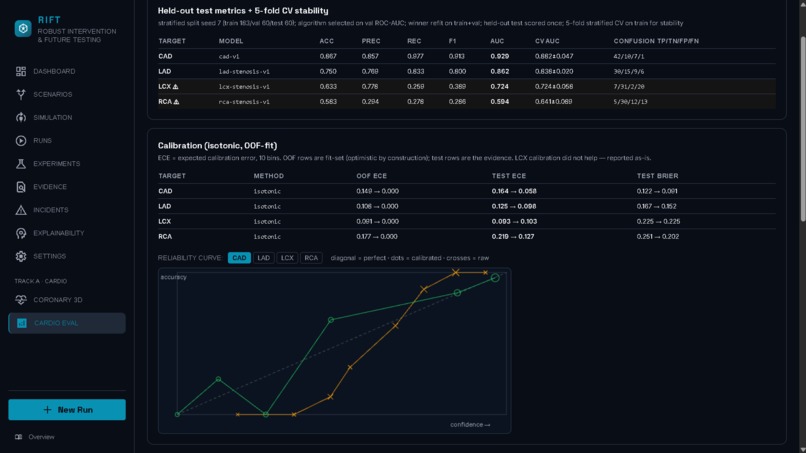Click the TEST ECE column header
Screen dimensions: 806x453
click(x=508, y=176)
